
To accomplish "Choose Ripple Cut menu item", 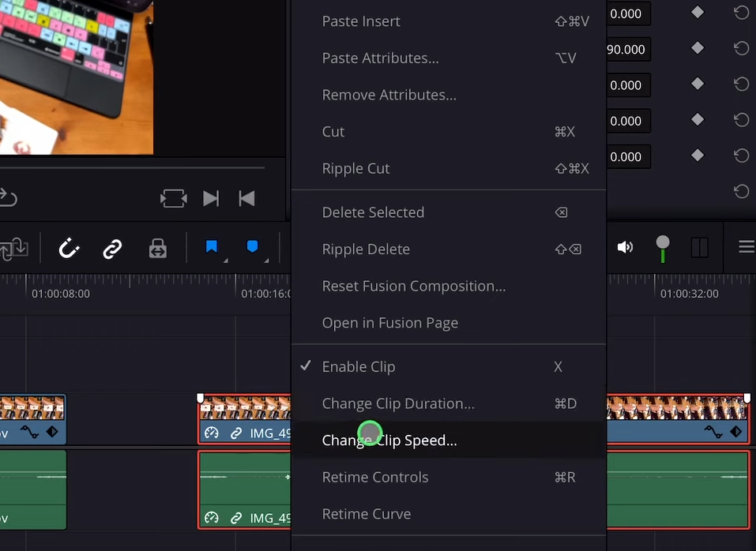I will [x=449, y=169].
